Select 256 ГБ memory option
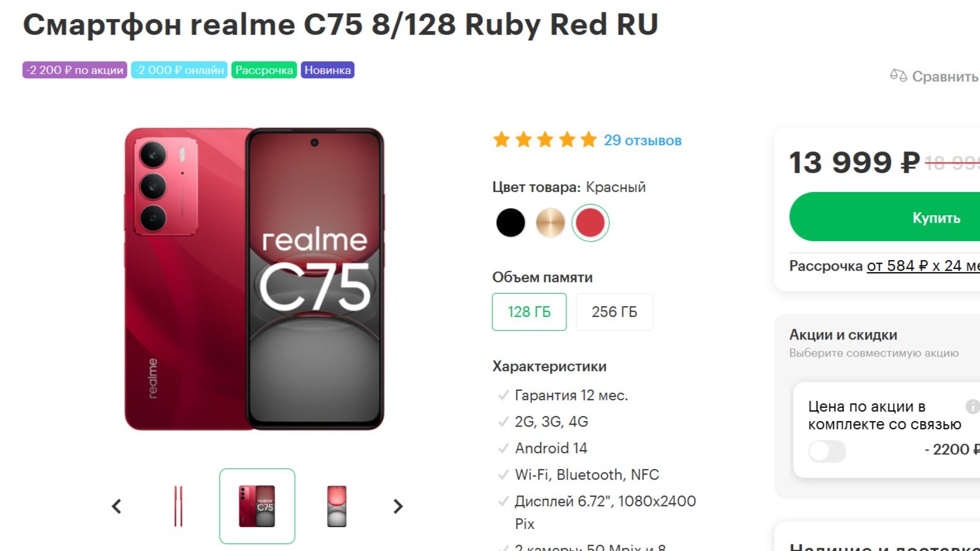Image resolution: width=980 pixels, height=551 pixels. pos(614,312)
